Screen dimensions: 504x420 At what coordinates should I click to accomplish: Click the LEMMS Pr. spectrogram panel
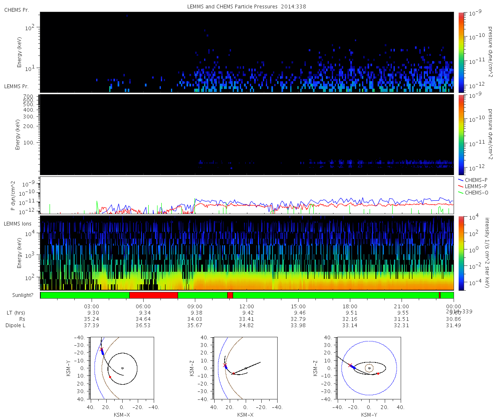pos(247,134)
